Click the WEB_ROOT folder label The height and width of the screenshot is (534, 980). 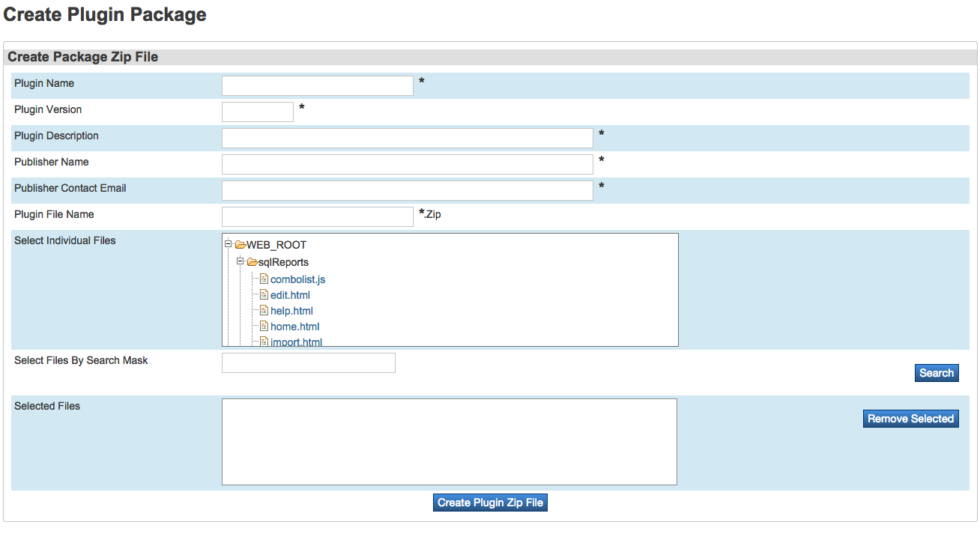click(x=276, y=245)
